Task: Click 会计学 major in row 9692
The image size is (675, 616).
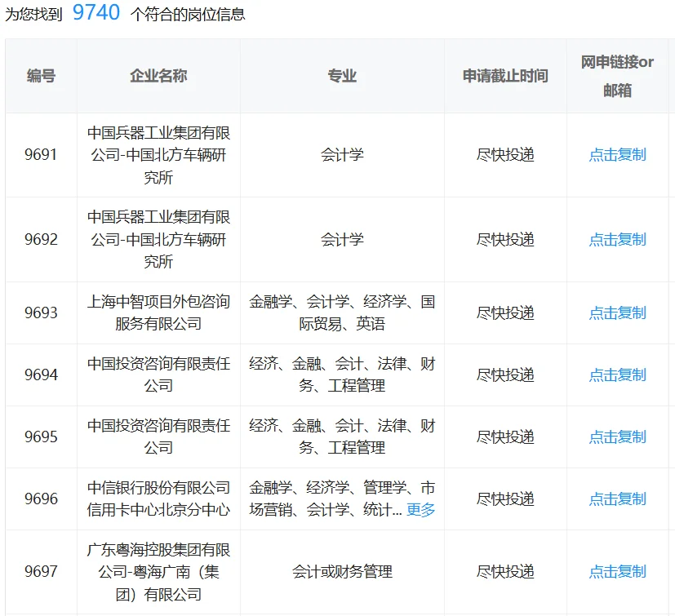Action: pos(342,239)
